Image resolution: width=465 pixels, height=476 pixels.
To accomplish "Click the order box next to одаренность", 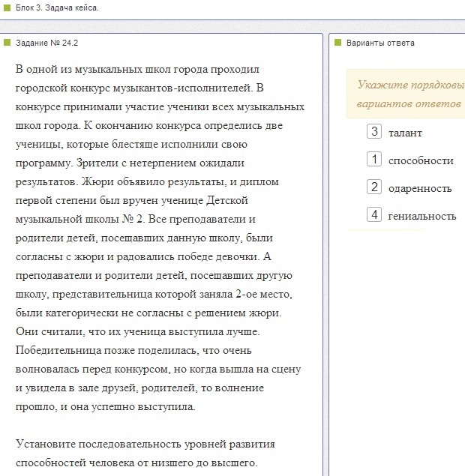I will click(x=374, y=187).
